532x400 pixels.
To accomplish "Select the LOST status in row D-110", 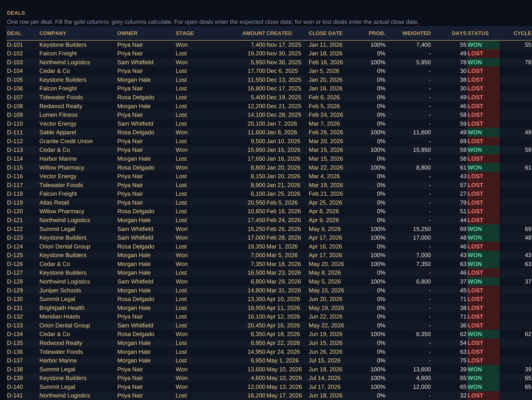I will coord(483,124).
